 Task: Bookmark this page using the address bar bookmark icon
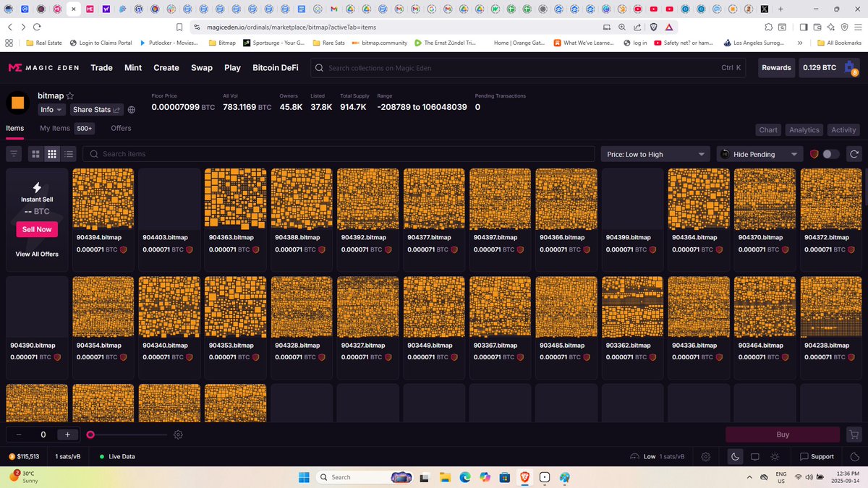click(179, 27)
